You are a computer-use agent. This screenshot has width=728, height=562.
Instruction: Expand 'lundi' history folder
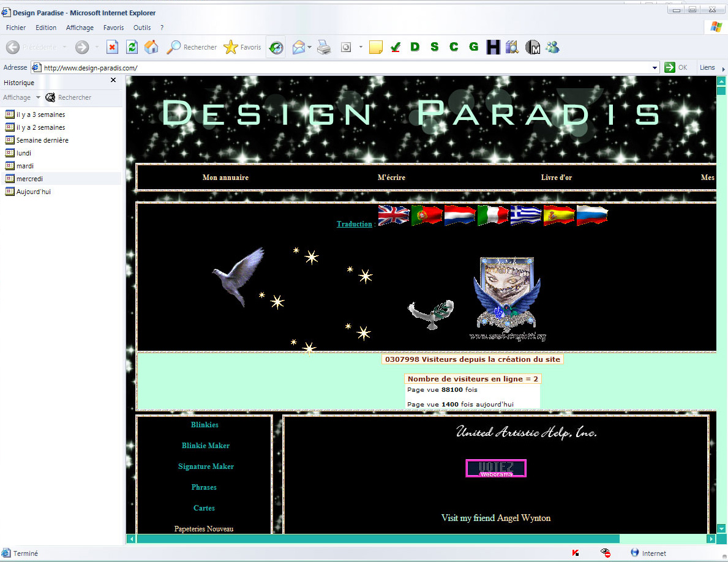18,153
